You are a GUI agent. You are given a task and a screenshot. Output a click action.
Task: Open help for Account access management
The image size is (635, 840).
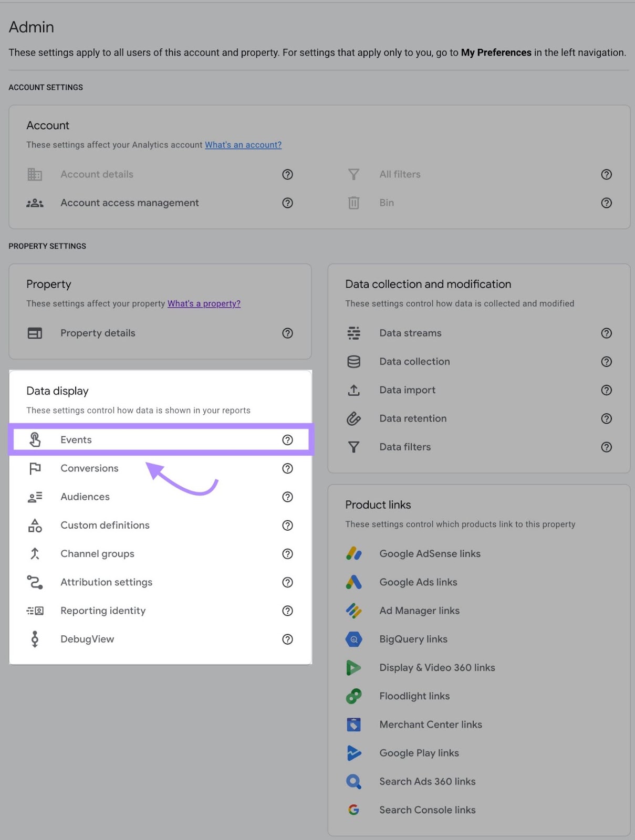pyautogui.click(x=287, y=203)
